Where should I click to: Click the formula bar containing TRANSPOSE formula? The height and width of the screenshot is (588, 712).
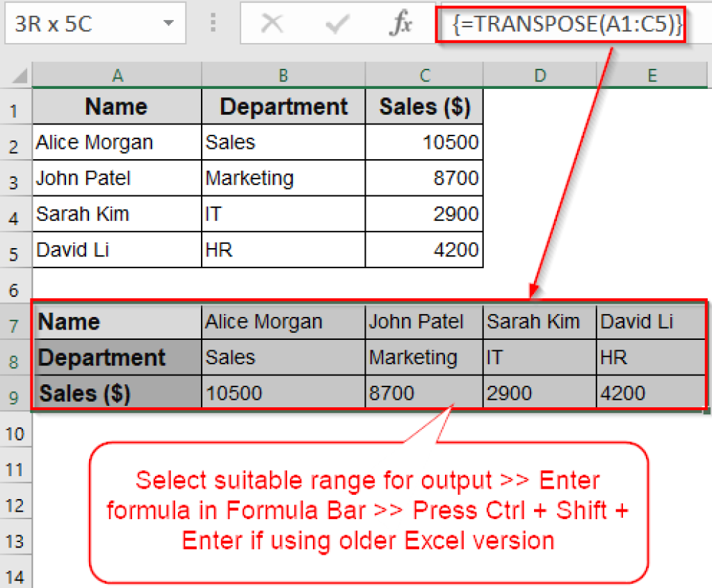click(560, 24)
